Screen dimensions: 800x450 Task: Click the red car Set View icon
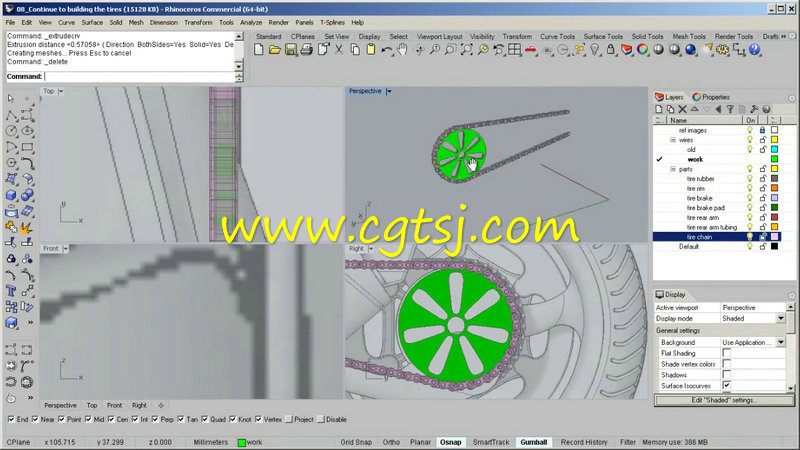point(531,49)
